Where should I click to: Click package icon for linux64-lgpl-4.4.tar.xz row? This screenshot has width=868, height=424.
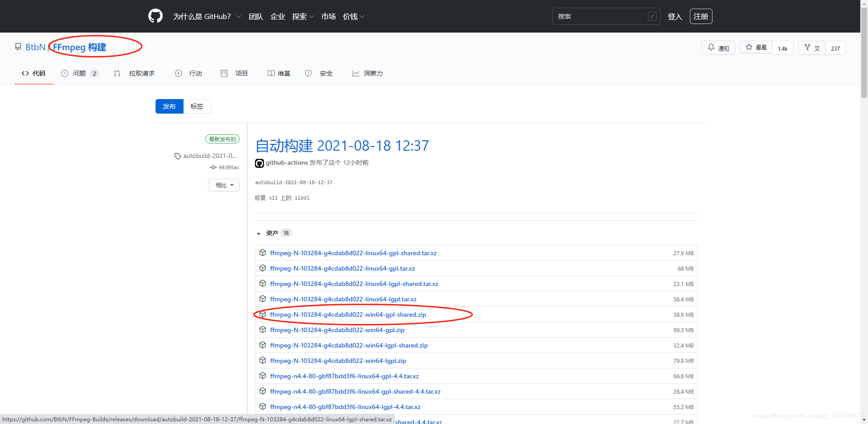(263, 407)
